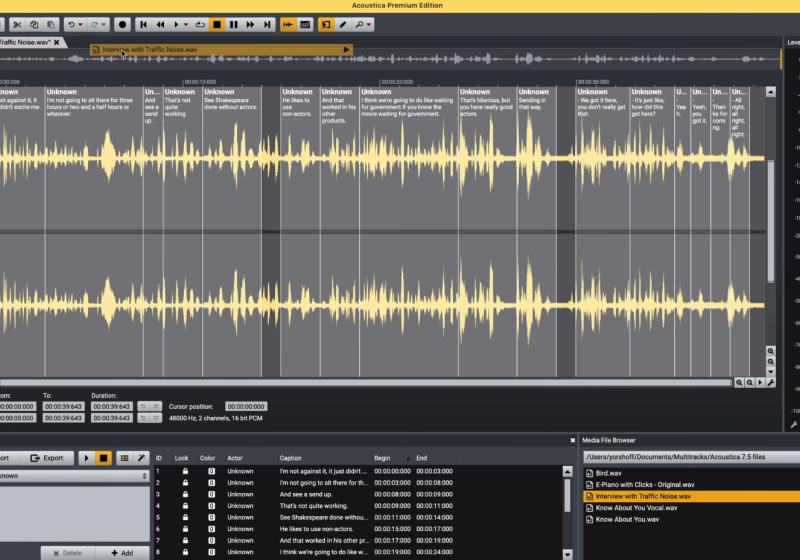Open Bird.wav in Media File Browser
Image resolution: width=800 pixels, height=560 pixels.
click(x=608, y=473)
